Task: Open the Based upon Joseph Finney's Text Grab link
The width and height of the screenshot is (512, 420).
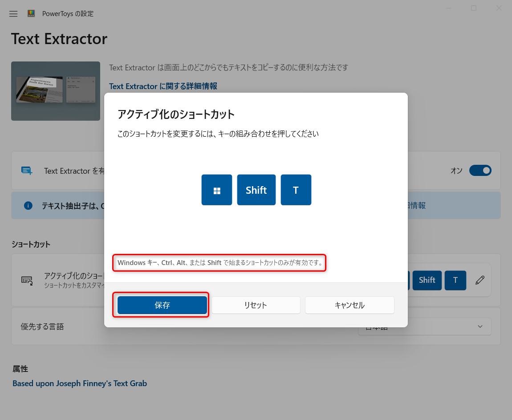Action: (x=80, y=383)
